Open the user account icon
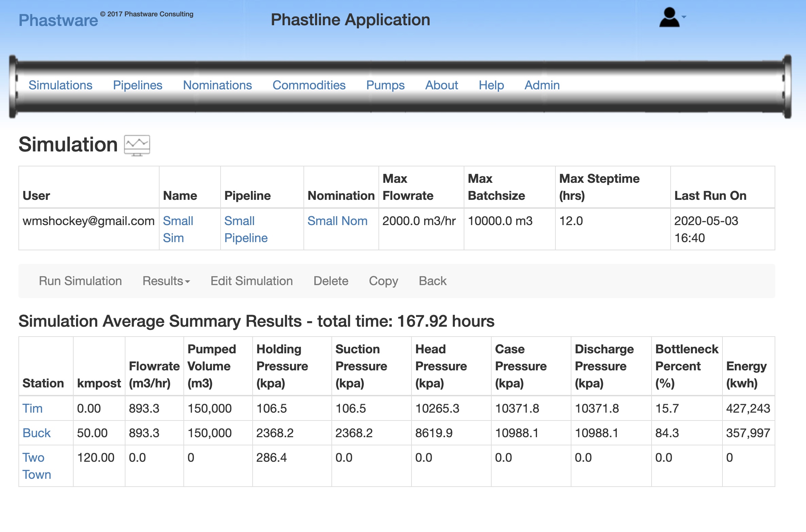Screen dimensions: 806x532 669,18
